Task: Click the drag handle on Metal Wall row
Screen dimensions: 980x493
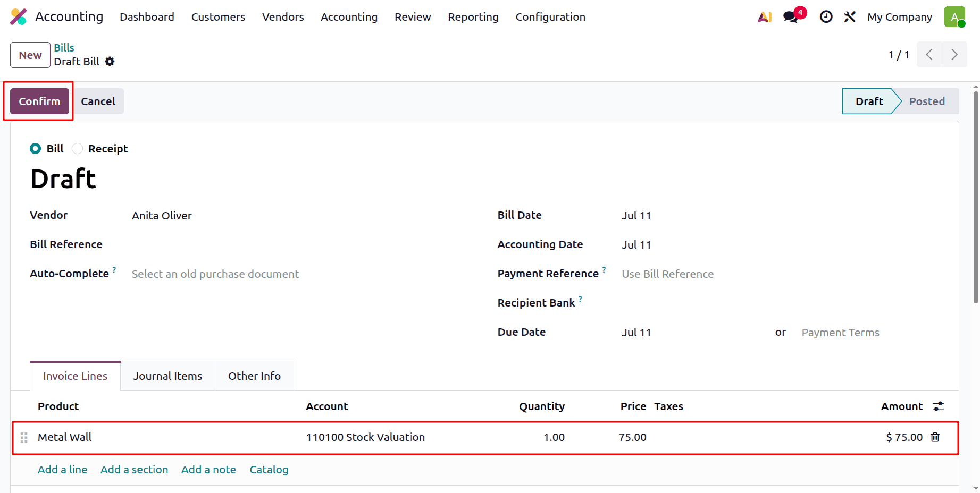Action: tap(24, 437)
